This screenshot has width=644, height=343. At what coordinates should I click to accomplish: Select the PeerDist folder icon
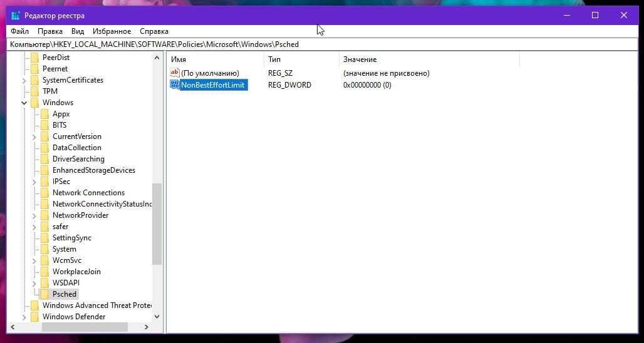[35, 58]
